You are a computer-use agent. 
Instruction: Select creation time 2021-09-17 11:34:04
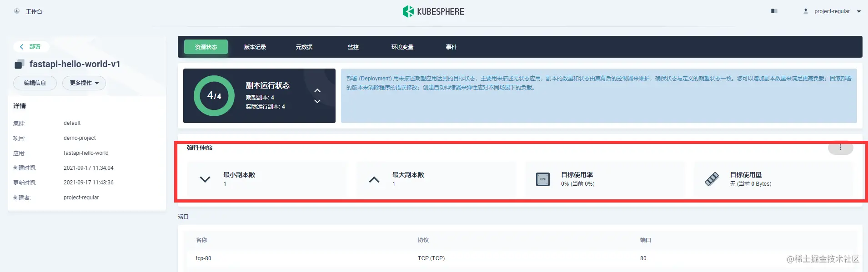[89, 168]
